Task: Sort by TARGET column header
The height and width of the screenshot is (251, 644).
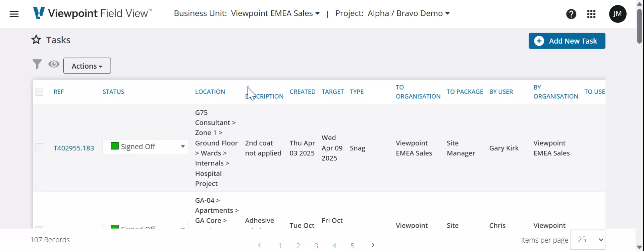Action: (x=333, y=92)
